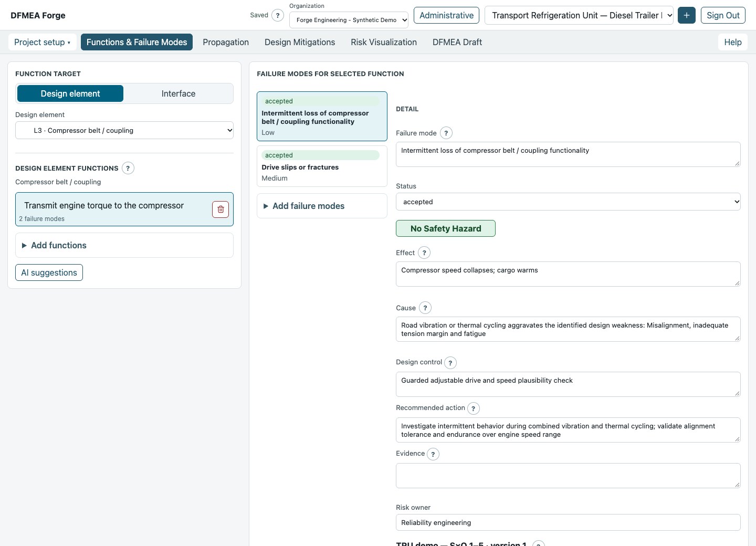Image resolution: width=756 pixels, height=546 pixels.
Task: Show help for Design Element Functions
Action: (128, 168)
